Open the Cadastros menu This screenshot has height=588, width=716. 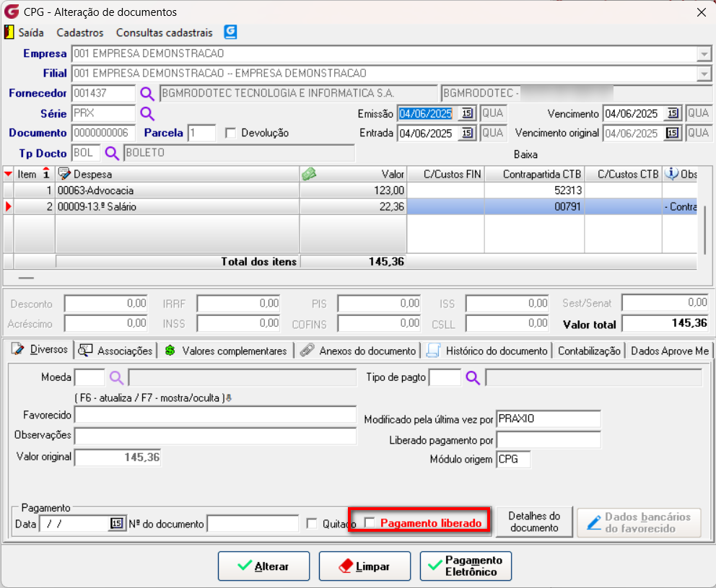click(x=80, y=33)
